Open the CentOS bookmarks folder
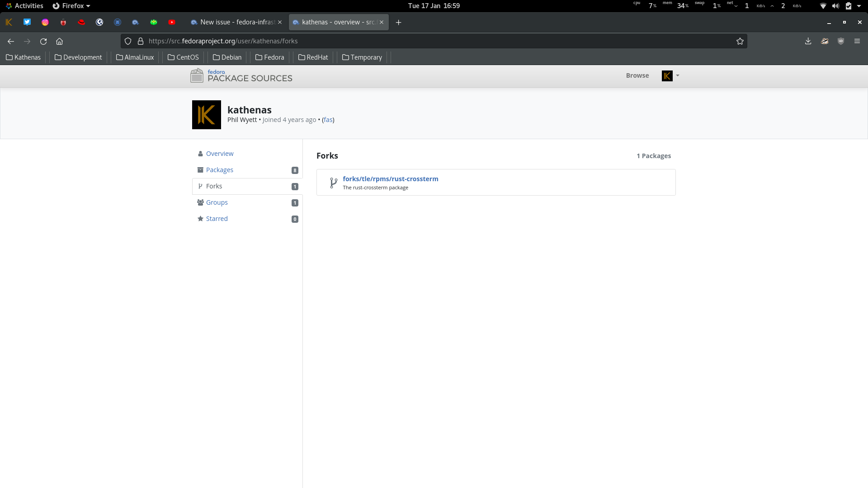 [183, 57]
